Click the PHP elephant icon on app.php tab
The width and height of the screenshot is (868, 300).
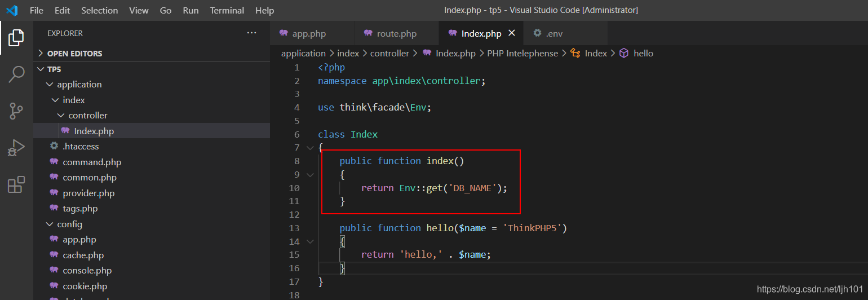coord(284,33)
